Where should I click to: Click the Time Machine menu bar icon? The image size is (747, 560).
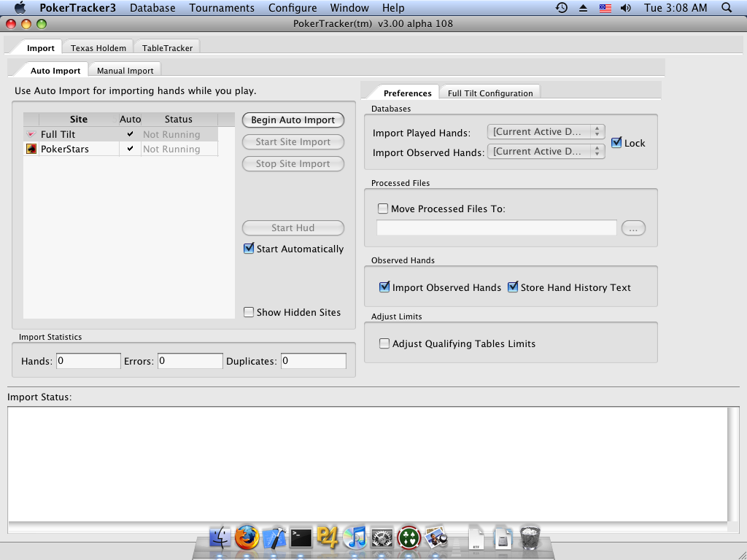click(562, 7)
